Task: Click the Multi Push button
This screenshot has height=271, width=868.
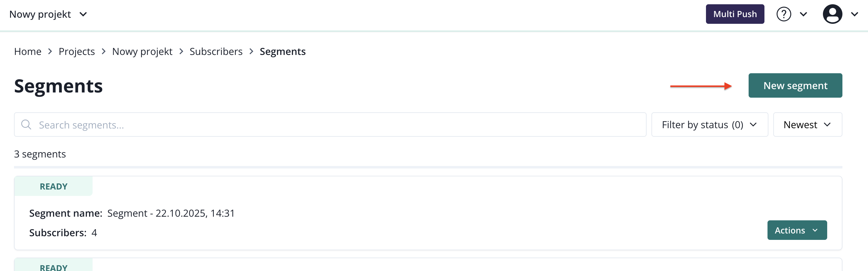Action: [x=735, y=14]
